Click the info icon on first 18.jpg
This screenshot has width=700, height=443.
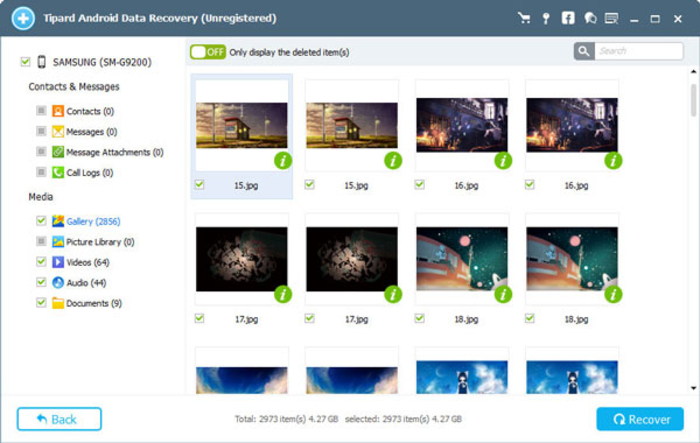pos(502,294)
